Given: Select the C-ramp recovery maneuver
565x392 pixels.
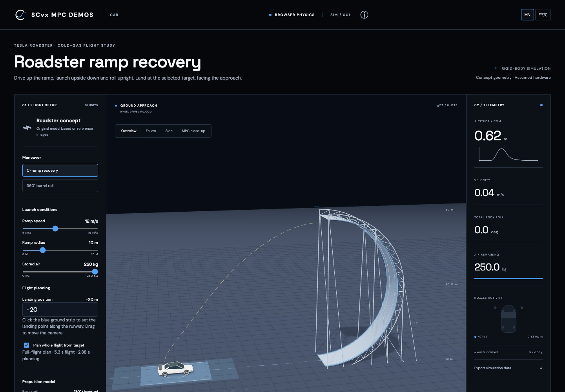Looking at the screenshot, I should tap(60, 171).
